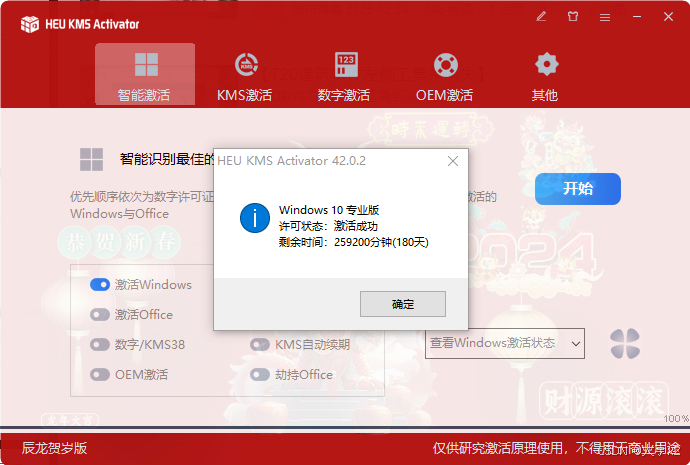Switch to the OEM激活 tab
Image resolution: width=690 pixels, height=465 pixels.
445,77
